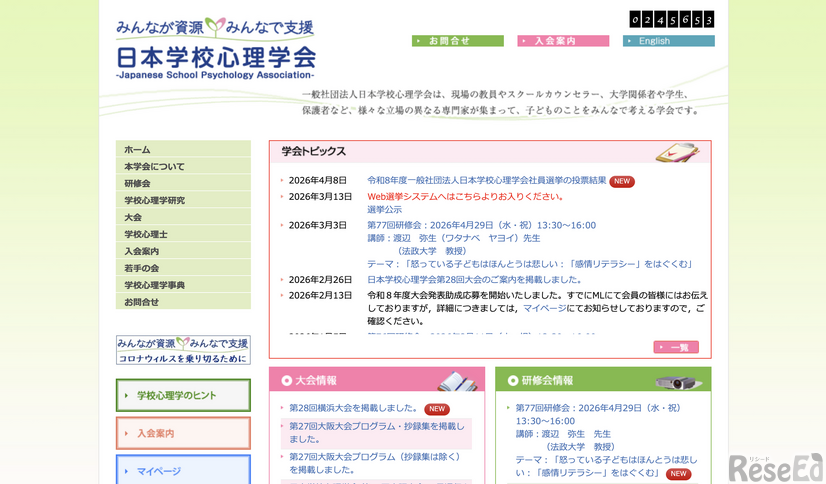This screenshot has height=484, width=826.
Task: Click the visitor counter digits
Action: coord(672,20)
